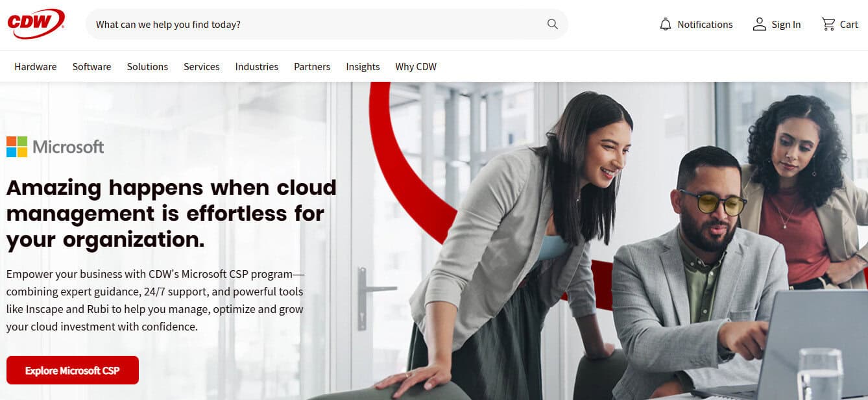Open the Solutions navigation menu
Screen dimensions: 868x400
pyautogui.click(x=147, y=66)
